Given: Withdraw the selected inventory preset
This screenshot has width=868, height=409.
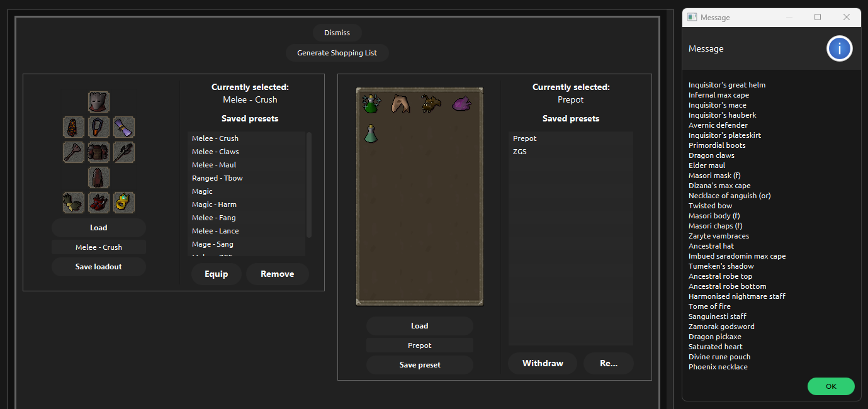Looking at the screenshot, I should [x=543, y=364].
